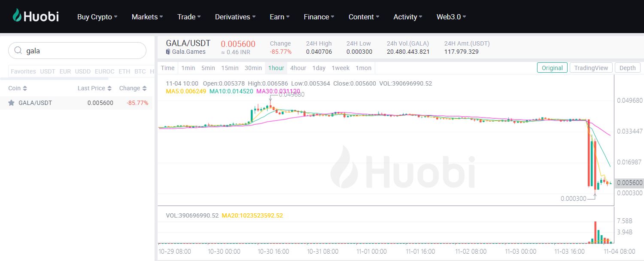Open the Activity dropdown menu

(x=408, y=17)
